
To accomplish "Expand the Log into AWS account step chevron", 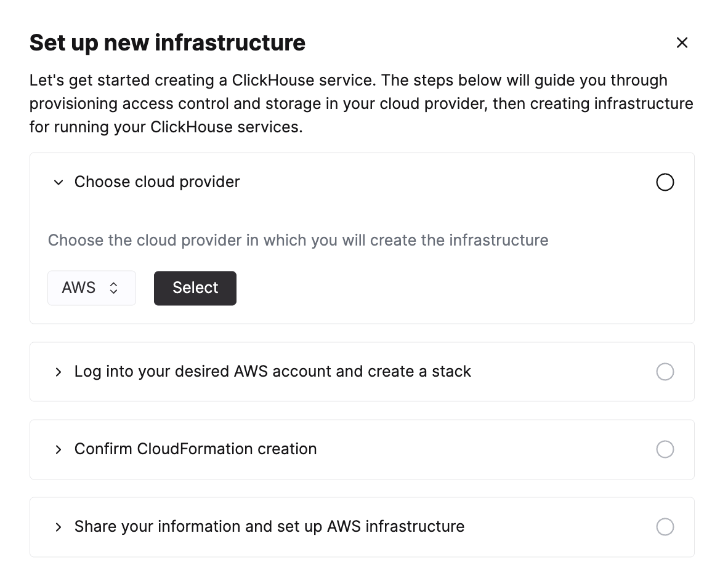I will coord(59,372).
